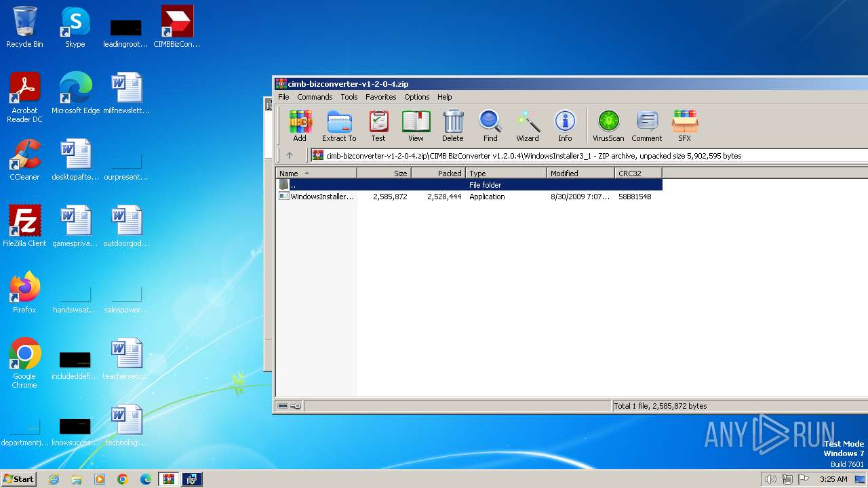Sort by the Size column header
The height and width of the screenshot is (488, 868).
[x=384, y=174]
